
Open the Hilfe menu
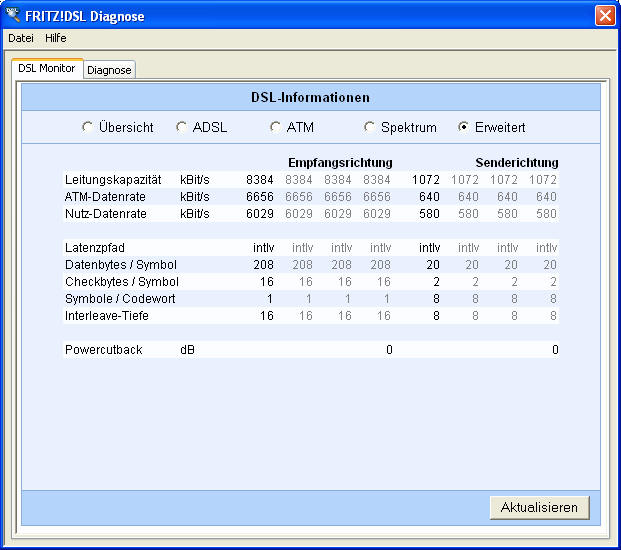coord(55,38)
